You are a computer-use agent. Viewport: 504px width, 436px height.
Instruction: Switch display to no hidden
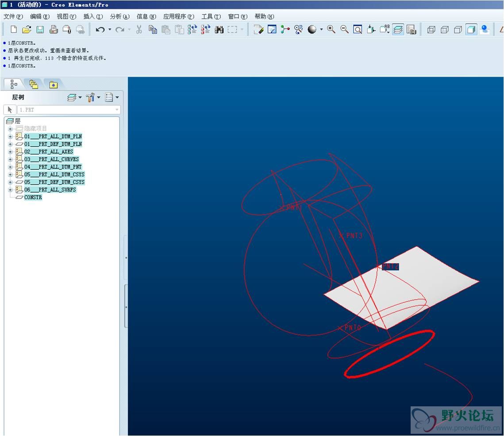458,30
